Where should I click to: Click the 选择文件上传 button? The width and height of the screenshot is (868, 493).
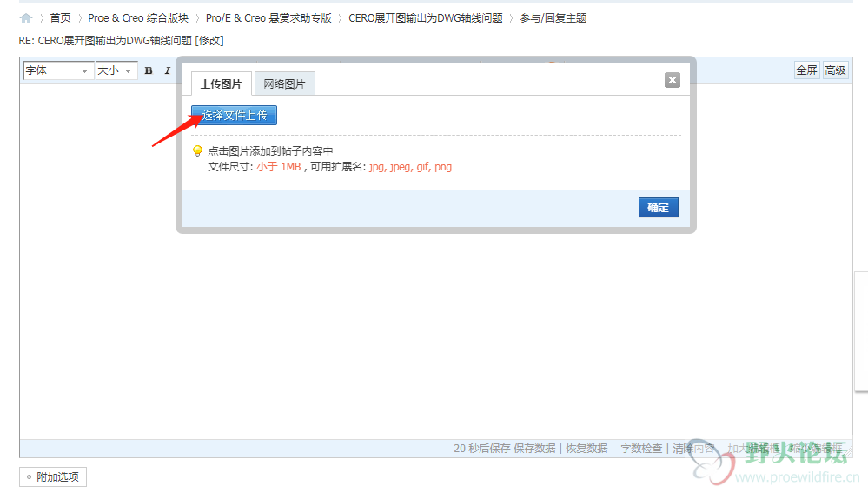pos(235,116)
